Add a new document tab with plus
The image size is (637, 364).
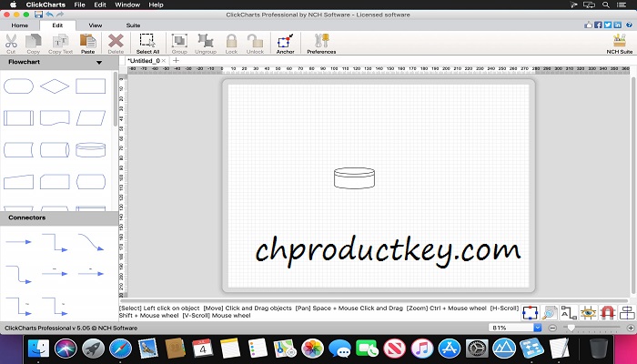coord(176,61)
